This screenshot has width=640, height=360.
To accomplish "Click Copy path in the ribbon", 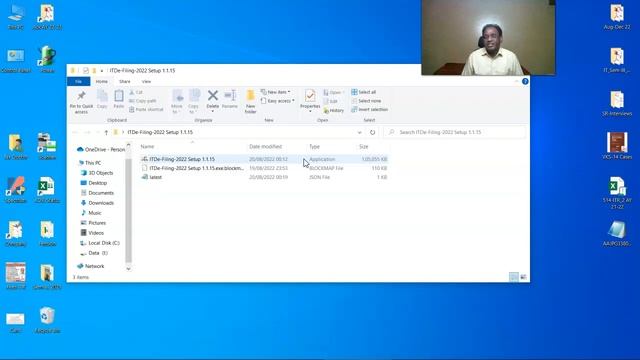I will tap(143, 101).
